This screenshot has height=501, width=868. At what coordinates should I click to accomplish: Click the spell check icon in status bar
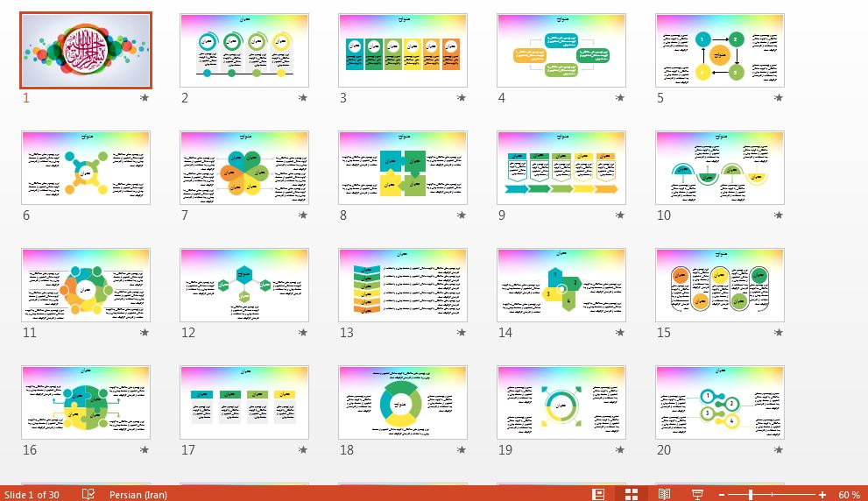click(x=88, y=494)
